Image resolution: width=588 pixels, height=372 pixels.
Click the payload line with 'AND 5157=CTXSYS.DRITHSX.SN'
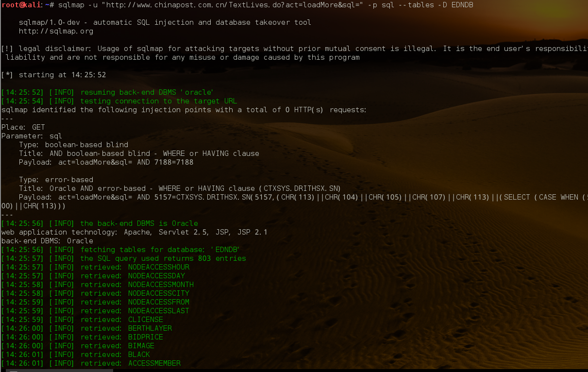[303, 197]
